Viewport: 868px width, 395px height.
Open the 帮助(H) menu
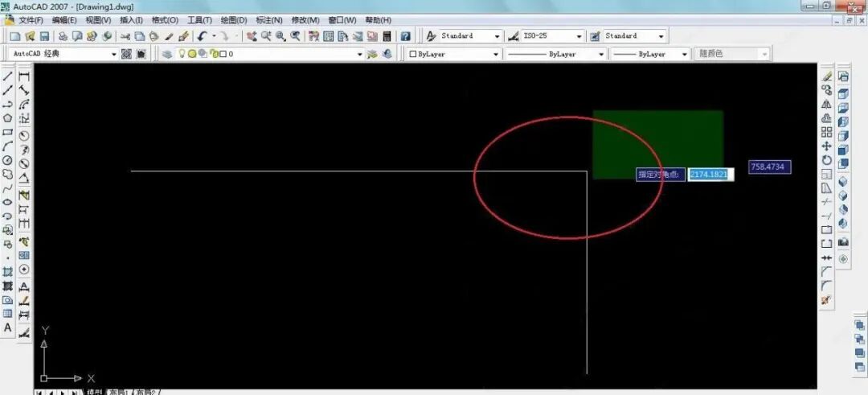378,20
